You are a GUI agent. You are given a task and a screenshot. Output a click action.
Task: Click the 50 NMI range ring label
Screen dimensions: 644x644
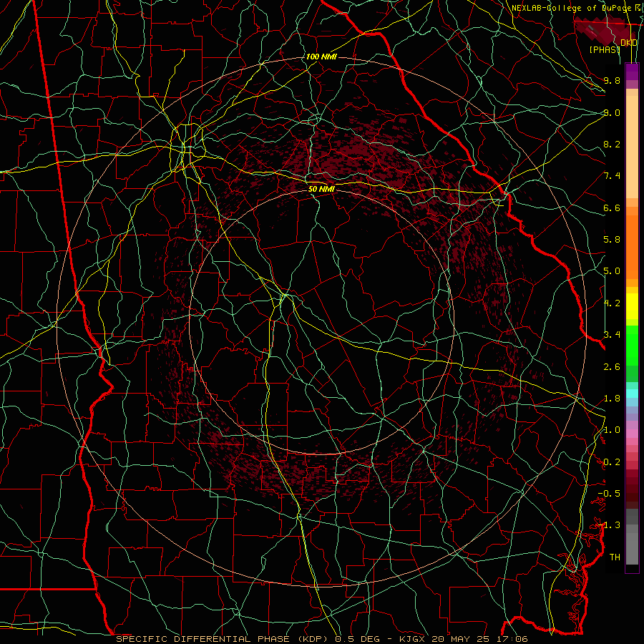tap(321, 189)
